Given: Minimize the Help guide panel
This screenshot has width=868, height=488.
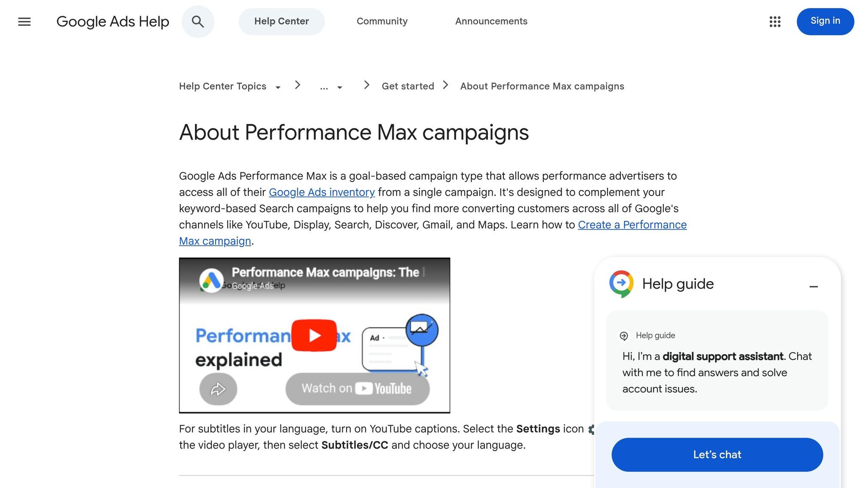Looking at the screenshot, I should coord(813,287).
